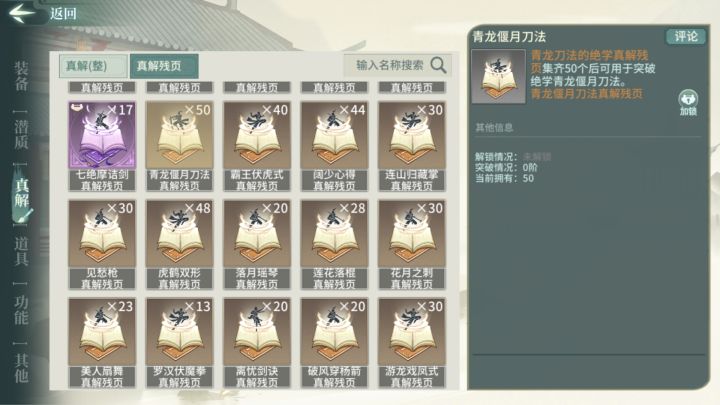Select 连山归藏掌 fragment icon
The width and height of the screenshot is (720, 405).
412,135
